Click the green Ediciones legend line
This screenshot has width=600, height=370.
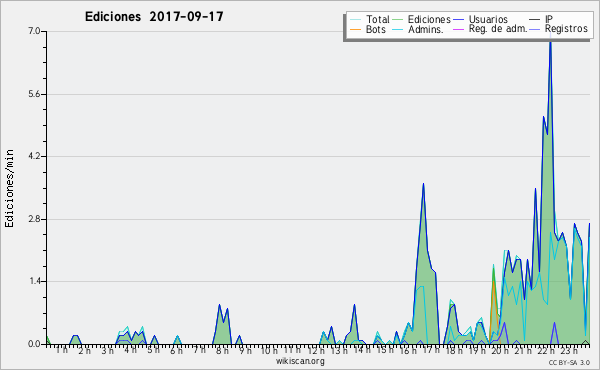pyautogui.click(x=397, y=20)
